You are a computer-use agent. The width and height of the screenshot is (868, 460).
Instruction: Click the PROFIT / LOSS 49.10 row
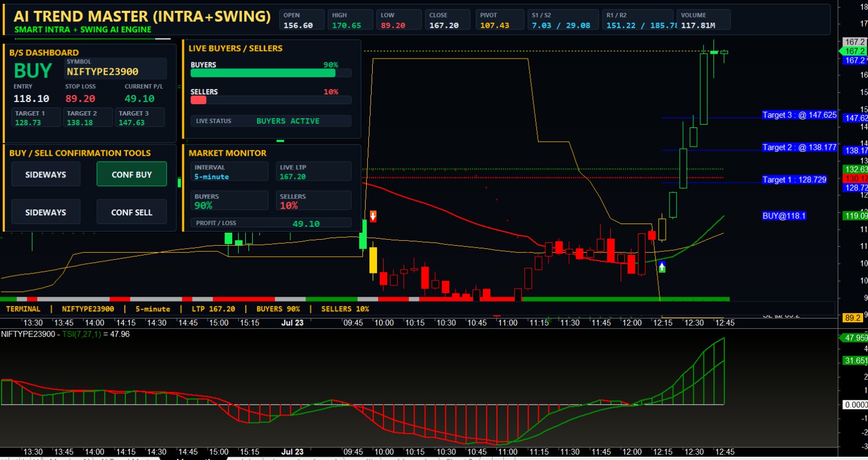[271, 223]
